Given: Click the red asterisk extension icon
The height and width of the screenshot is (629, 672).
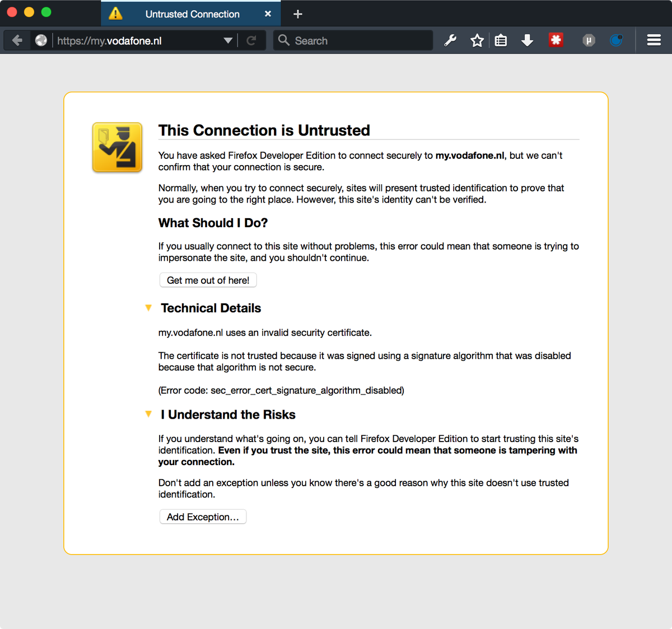Looking at the screenshot, I should coord(556,40).
